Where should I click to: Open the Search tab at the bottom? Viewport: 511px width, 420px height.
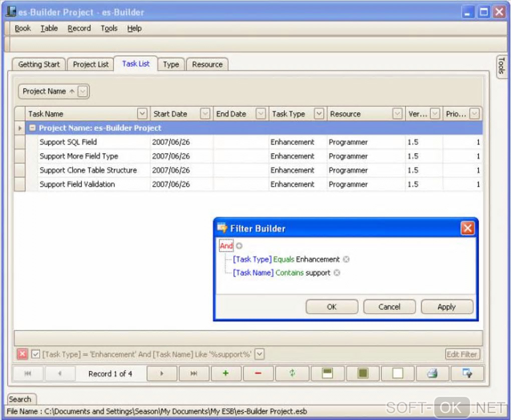coord(21,399)
